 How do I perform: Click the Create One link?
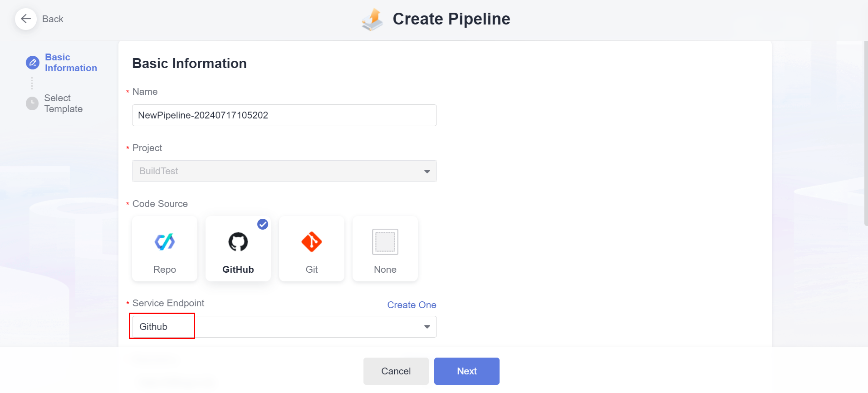tap(412, 305)
